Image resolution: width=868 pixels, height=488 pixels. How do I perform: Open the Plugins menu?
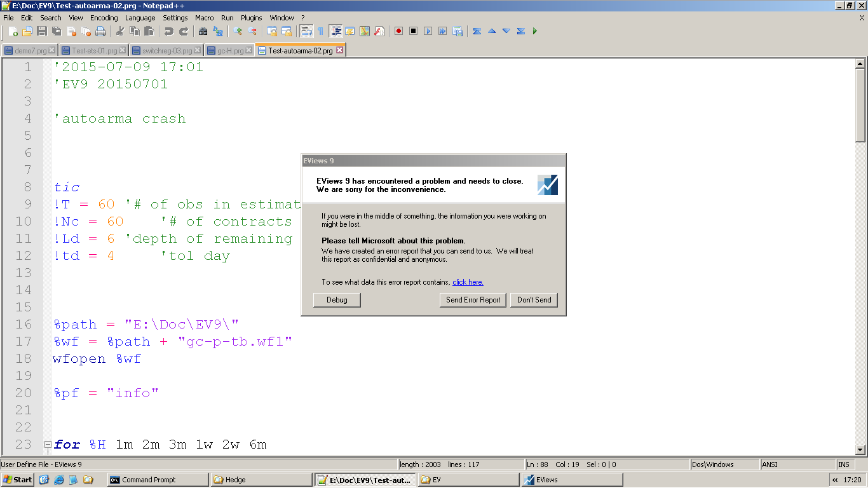pyautogui.click(x=252, y=18)
